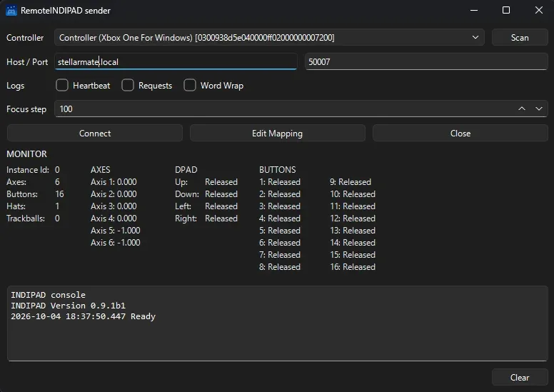554x392 pixels.
Task: Open the Edit Mapping dialog
Action: [277, 134]
